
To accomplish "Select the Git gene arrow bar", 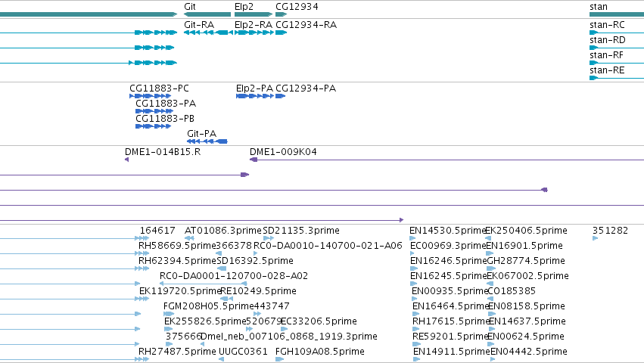I will (207, 14).
